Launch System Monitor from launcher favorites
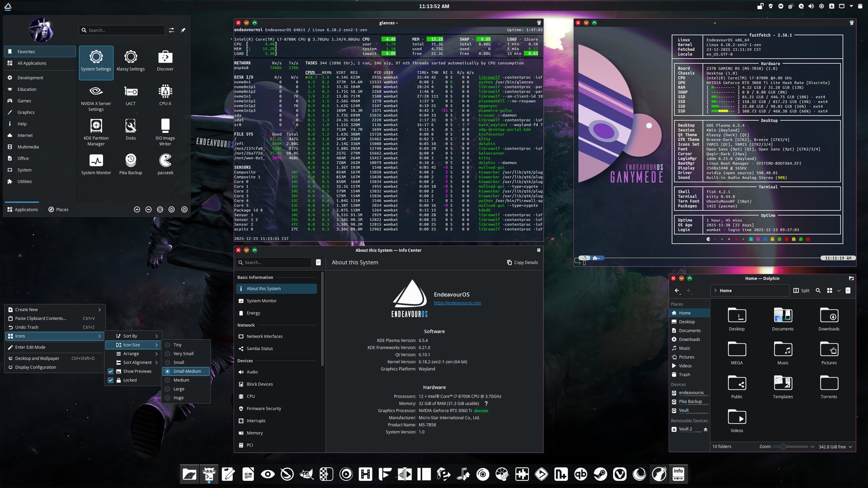 pyautogui.click(x=96, y=164)
